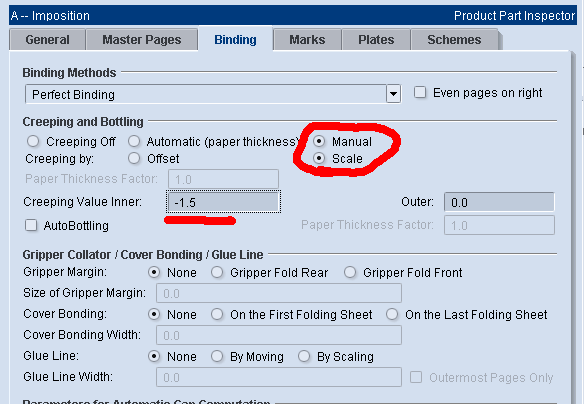Set Gripper Margin to None

(154, 273)
